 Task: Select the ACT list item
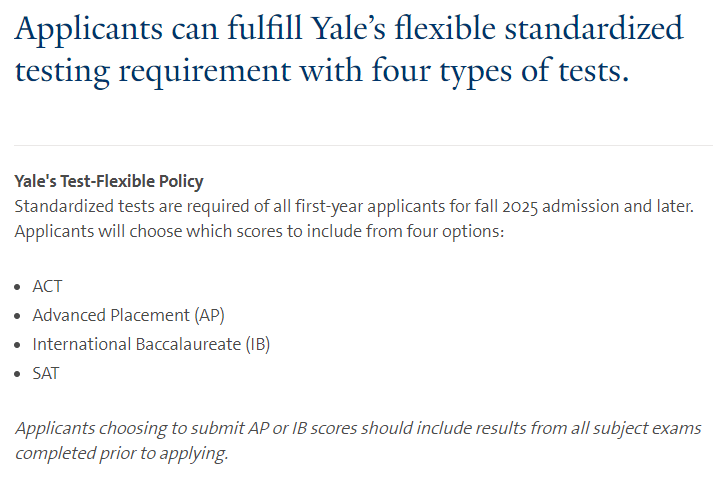[x=47, y=287]
